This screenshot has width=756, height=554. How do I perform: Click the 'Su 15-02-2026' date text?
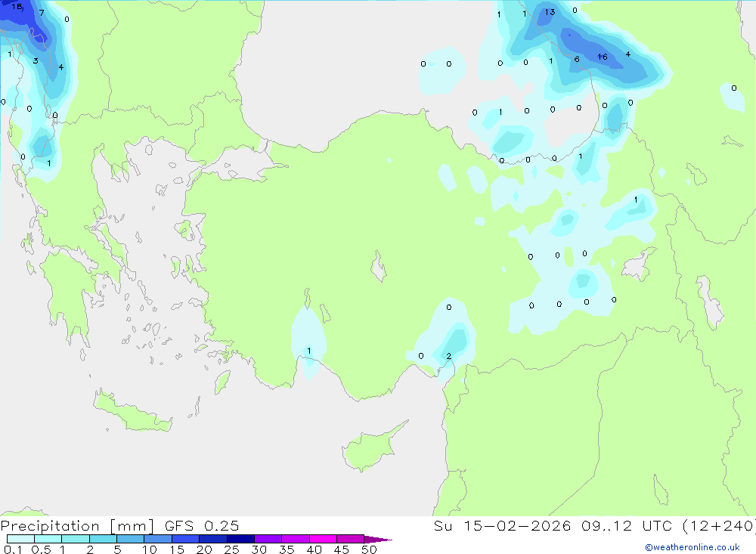coord(502,525)
